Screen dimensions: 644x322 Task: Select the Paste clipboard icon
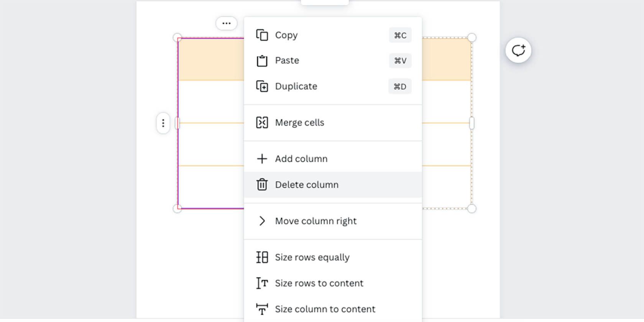[x=262, y=60]
